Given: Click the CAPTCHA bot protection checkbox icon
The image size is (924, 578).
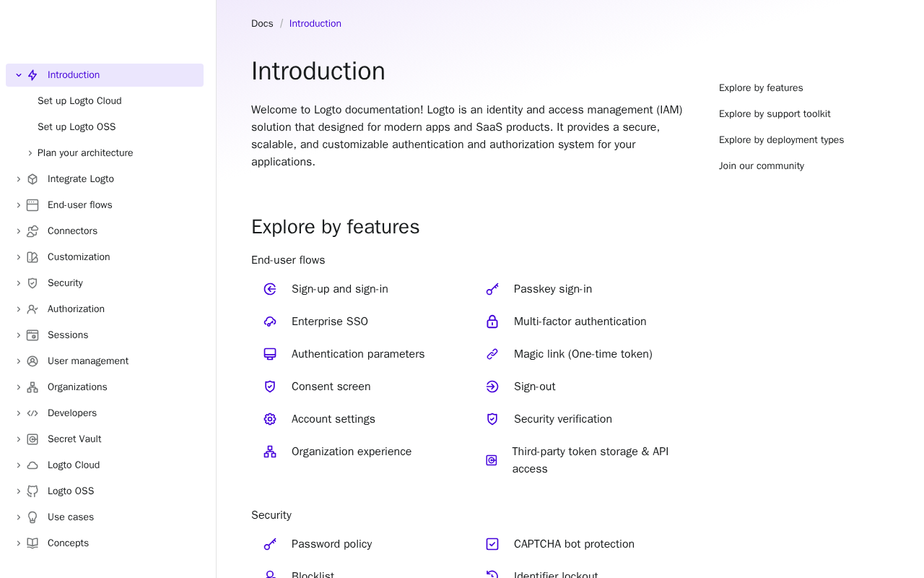Looking at the screenshot, I should tap(492, 544).
